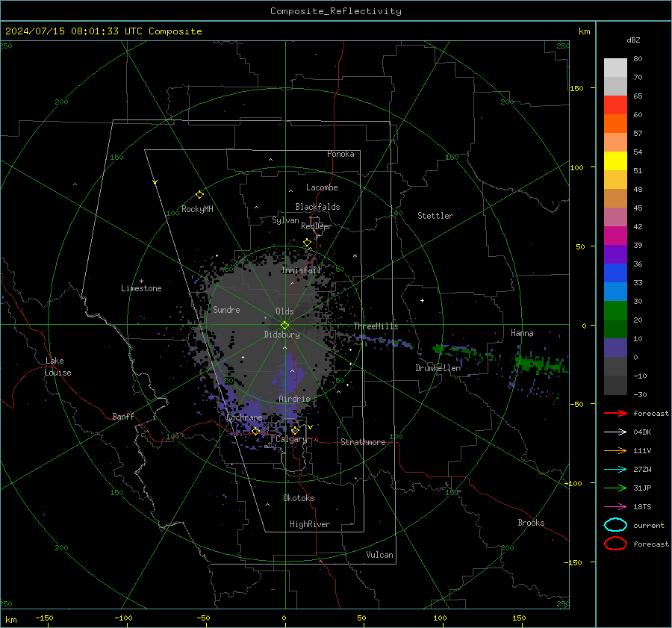
Task: Click the Banff city label
Action: (x=123, y=416)
